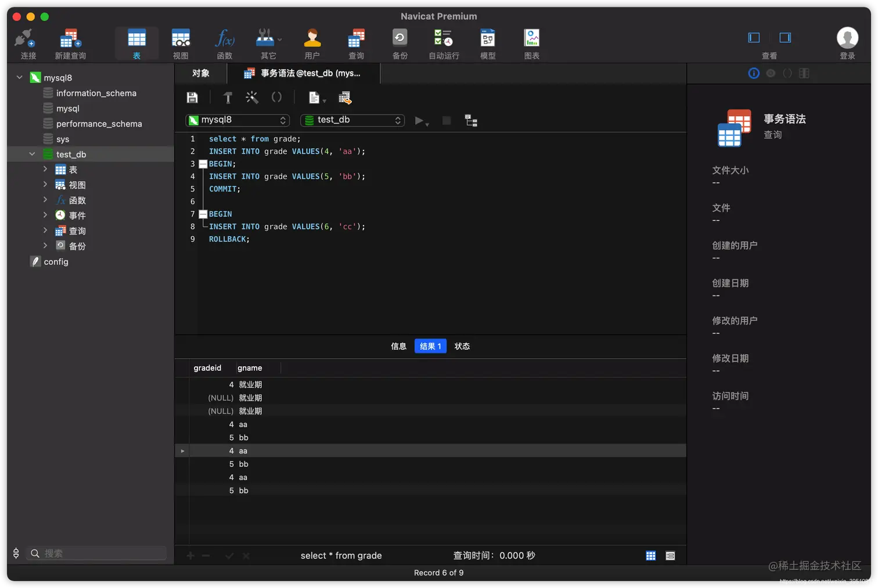Open the 自动运行 automation toolbar icon
The height and width of the screenshot is (588, 878).
tap(444, 44)
